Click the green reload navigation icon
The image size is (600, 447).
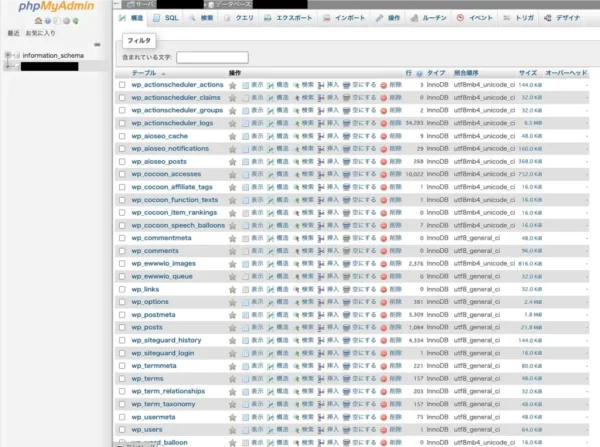(x=76, y=21)
